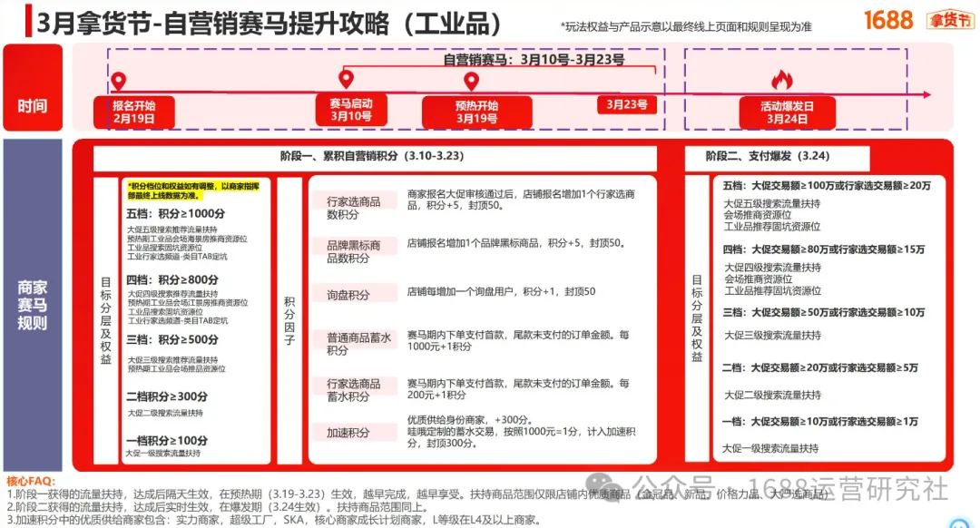Select 一档积分≥100分 tier heading
The height and width of the screenshot is (528, 980).
pos(167,441)
